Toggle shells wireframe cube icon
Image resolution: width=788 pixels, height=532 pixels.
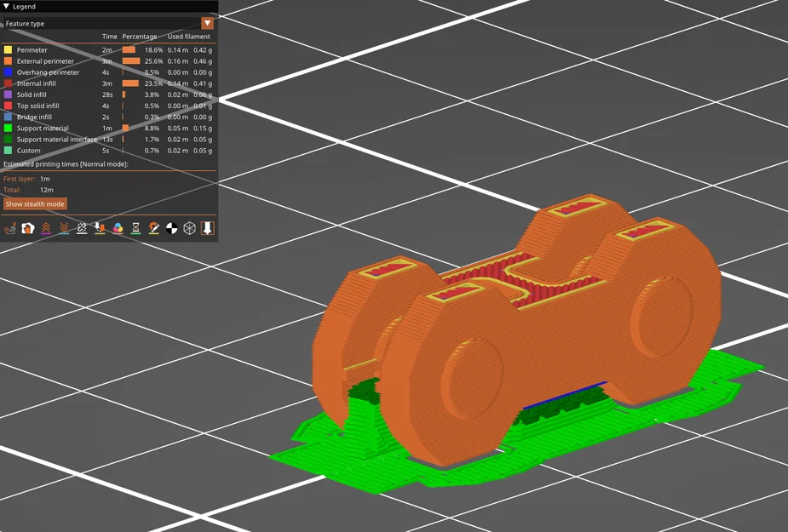189,229
